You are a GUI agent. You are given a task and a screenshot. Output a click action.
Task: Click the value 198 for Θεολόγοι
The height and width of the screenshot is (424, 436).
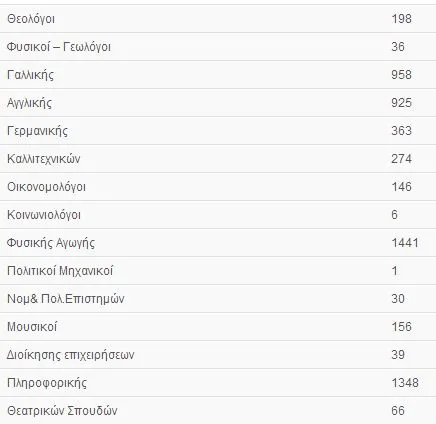pyautogui.click(x=401, y=19)
